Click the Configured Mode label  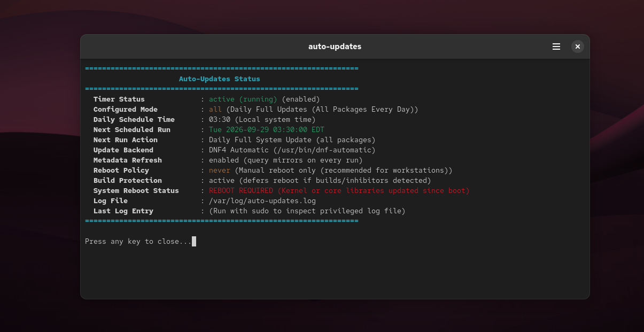tap(126, 109)
